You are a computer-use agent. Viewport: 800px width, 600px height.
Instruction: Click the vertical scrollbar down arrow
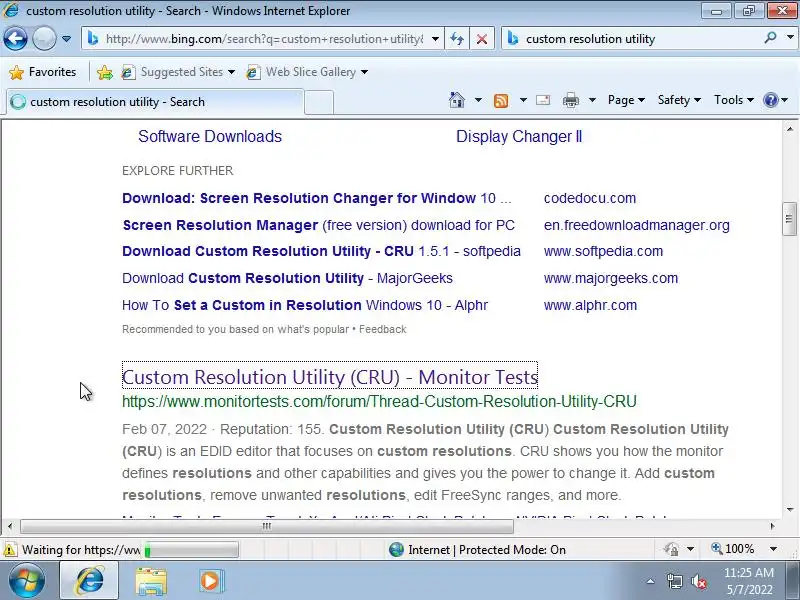(x=789, y=509)
